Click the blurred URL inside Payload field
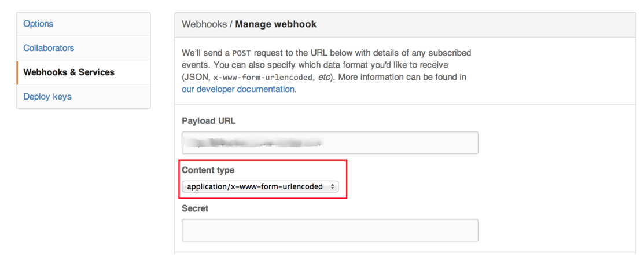This screenshot has width=644, height=271. click(x=255, y=142)
